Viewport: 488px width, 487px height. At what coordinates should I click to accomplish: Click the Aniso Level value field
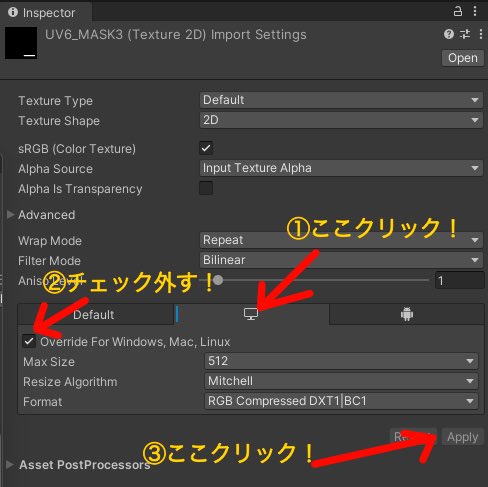click(x=459, y=280)
